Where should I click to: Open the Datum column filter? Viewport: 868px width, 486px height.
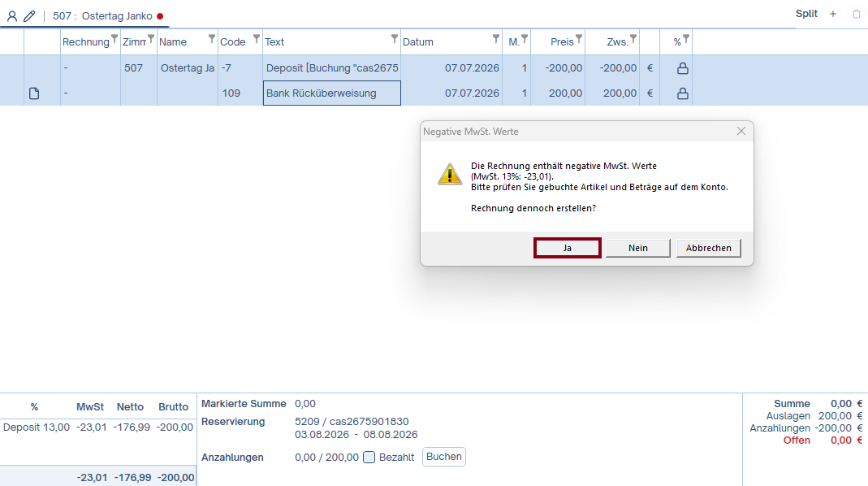[496, 39]
